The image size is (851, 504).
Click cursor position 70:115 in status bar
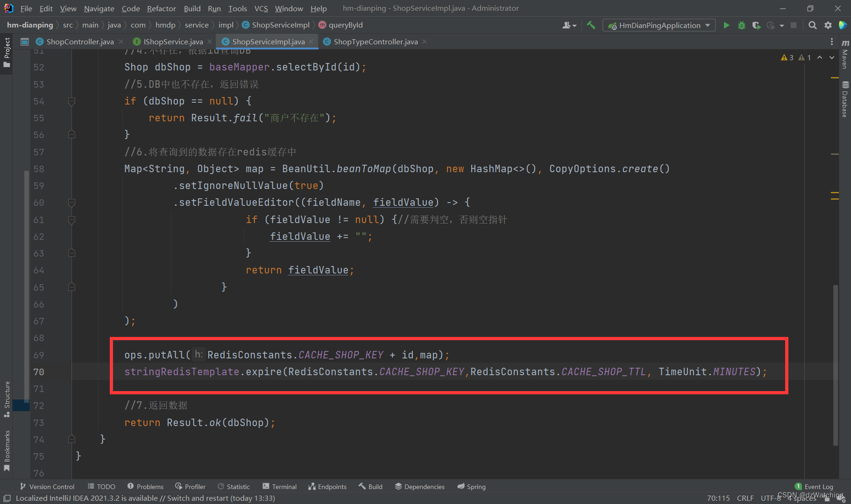(718, 498)
